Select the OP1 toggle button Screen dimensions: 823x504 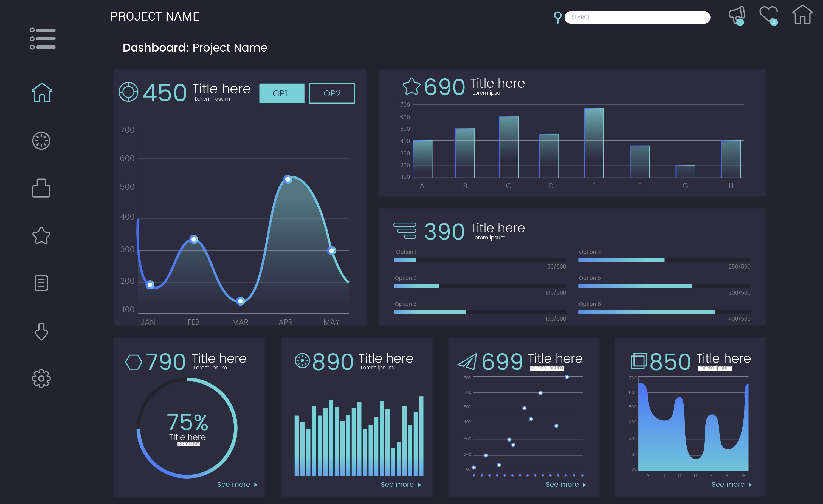click(x=281, y=93)
